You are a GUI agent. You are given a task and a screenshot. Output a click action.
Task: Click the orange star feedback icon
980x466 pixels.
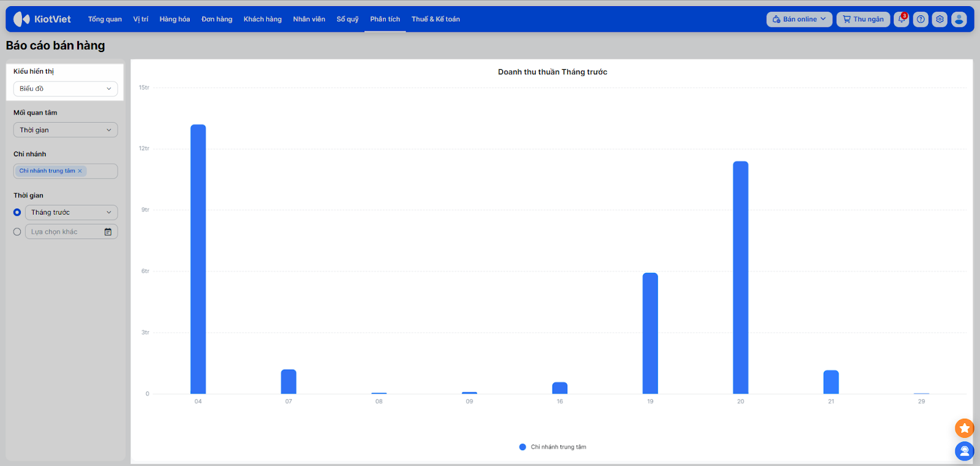click(964, 428)
